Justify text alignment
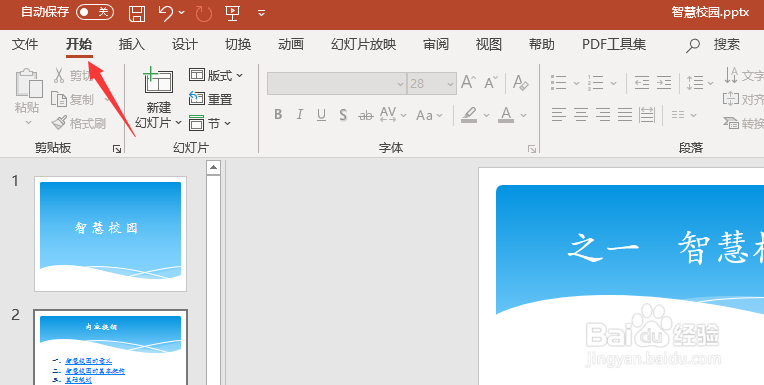The height and width of the screenshot is (385, 764). [625, 115]
